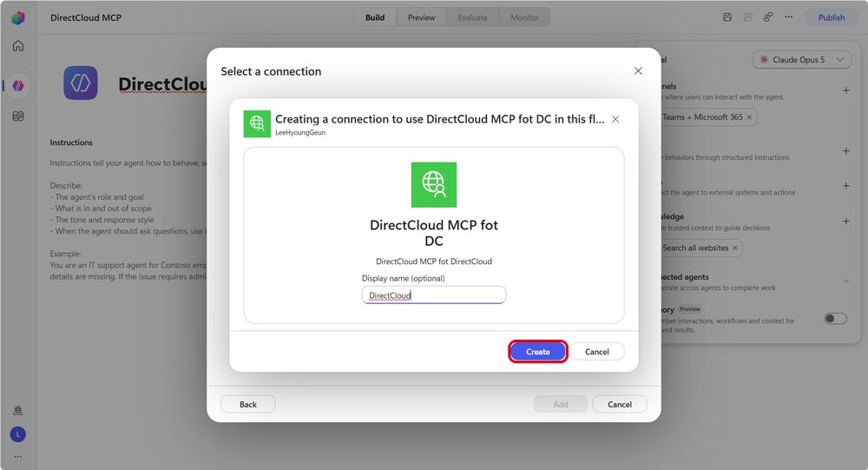This screenshot has width=868, height=470.
Task: Select the agents icon in left sidebar
Action: tap(18, 85)
